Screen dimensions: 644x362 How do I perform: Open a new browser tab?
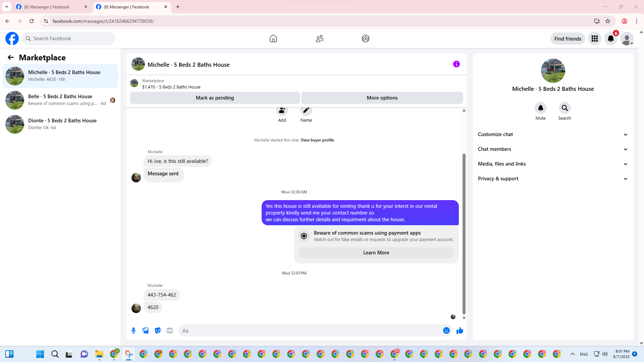(178, 7)
